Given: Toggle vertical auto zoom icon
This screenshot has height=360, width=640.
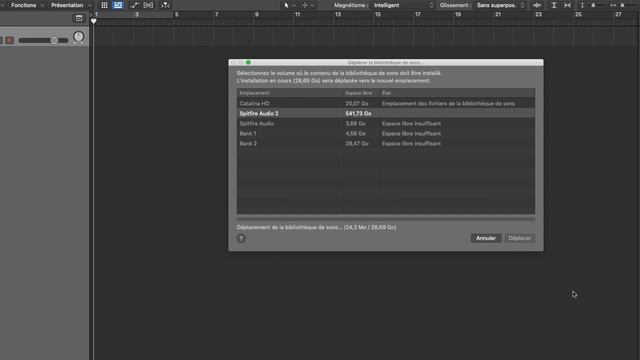Looking at the screenshot, I should point(554,5).
